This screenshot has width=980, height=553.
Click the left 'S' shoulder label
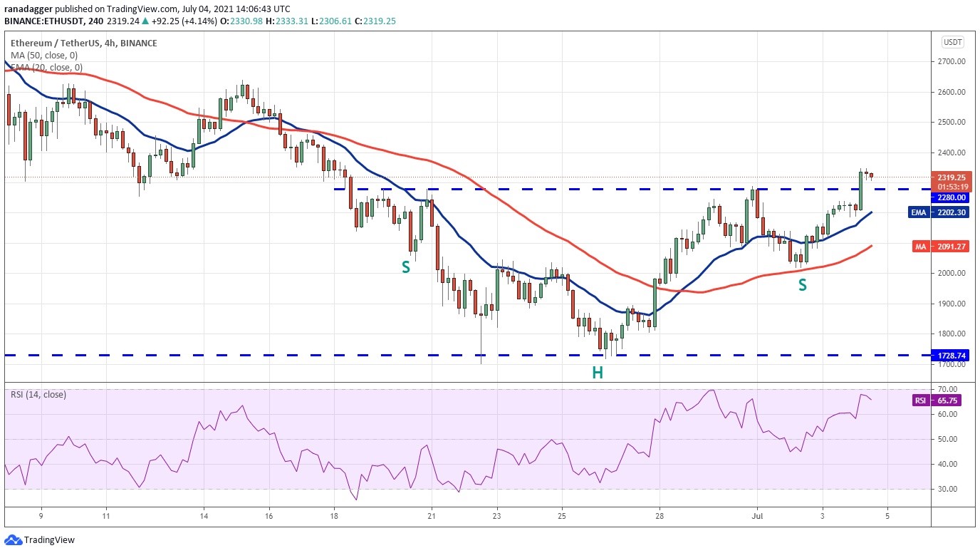point(405,268)
